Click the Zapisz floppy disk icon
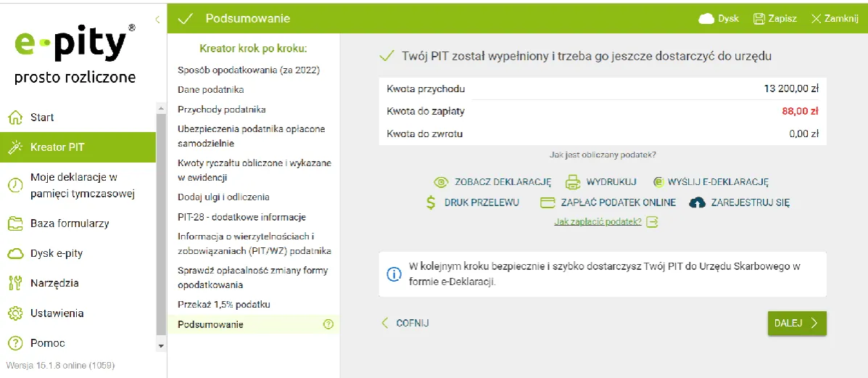 (x=759, y=19)
